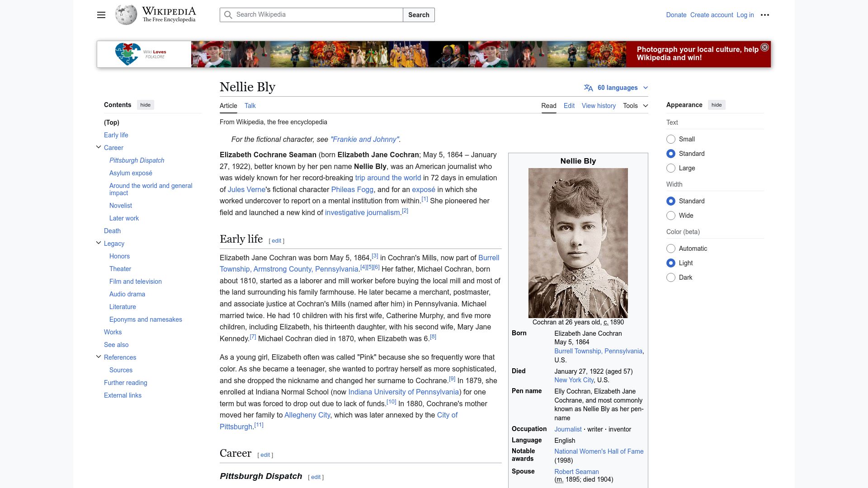
Task: Click citation reference [1]
Action: [425, 199]
